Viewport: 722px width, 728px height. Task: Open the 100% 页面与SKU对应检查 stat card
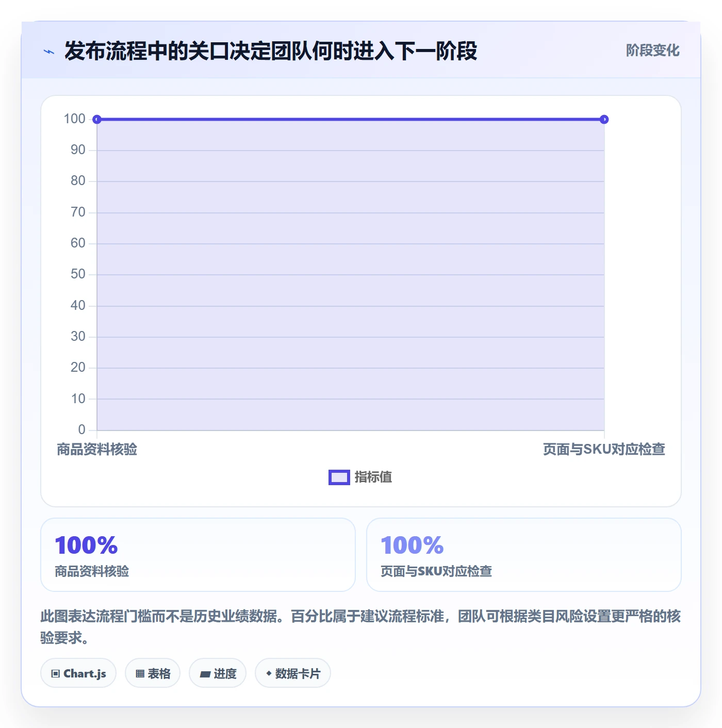click(x=524, y=555)
